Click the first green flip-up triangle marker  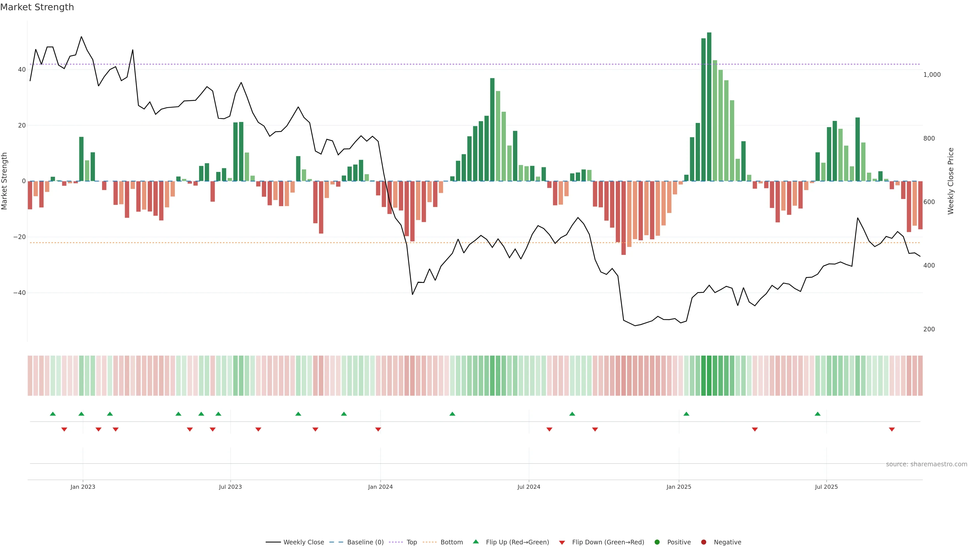(x=53, y=414)
